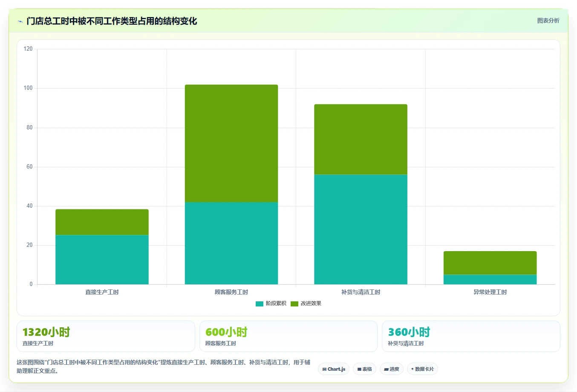Click the 100 y-axis value
This screenshot has height=392, width=577.
tap(28, 88)
